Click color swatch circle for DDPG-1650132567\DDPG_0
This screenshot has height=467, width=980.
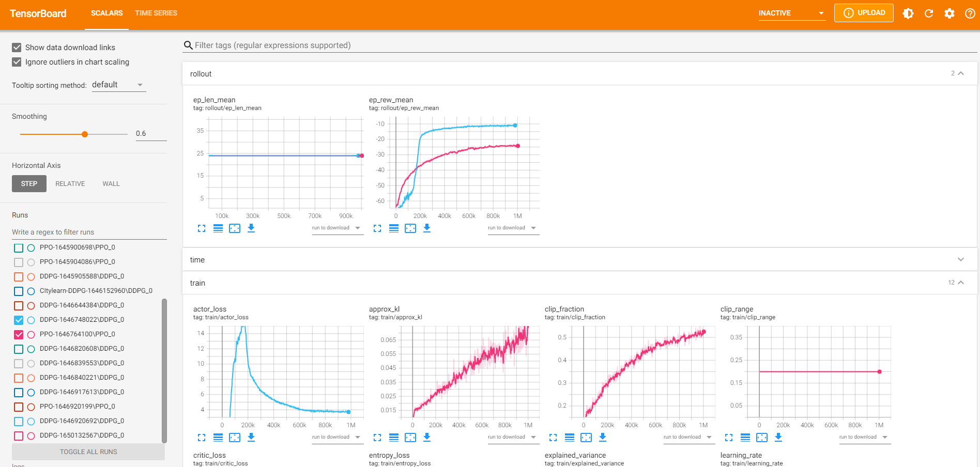click(x=31, y=436)
